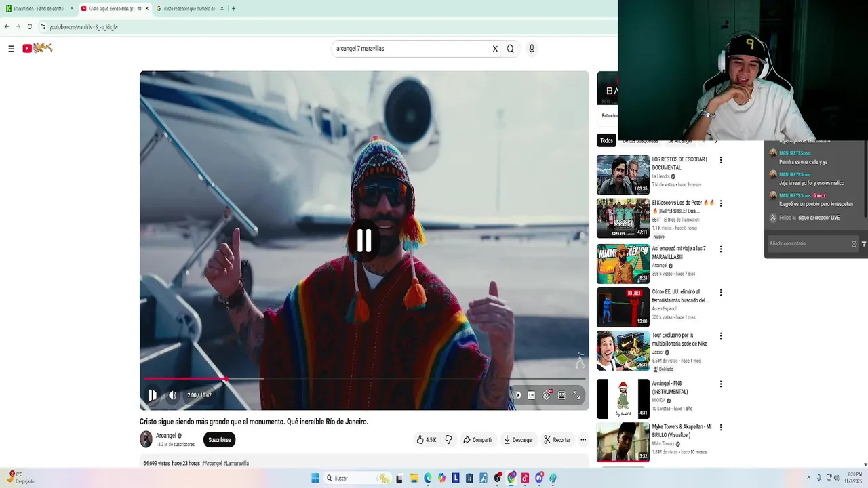This screenshot has width=868, height=488.
Task: Dislike the video with thumbs down
Action: (x=448, y=440)
